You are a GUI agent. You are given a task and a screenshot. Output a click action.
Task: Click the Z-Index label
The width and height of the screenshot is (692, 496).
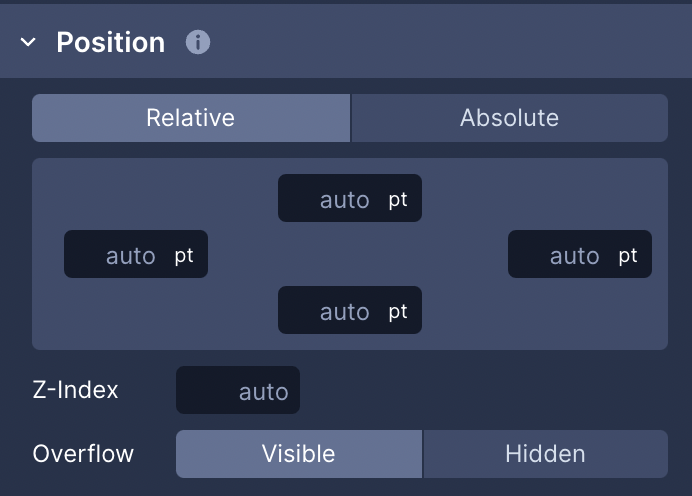click(x=75, y=390)
